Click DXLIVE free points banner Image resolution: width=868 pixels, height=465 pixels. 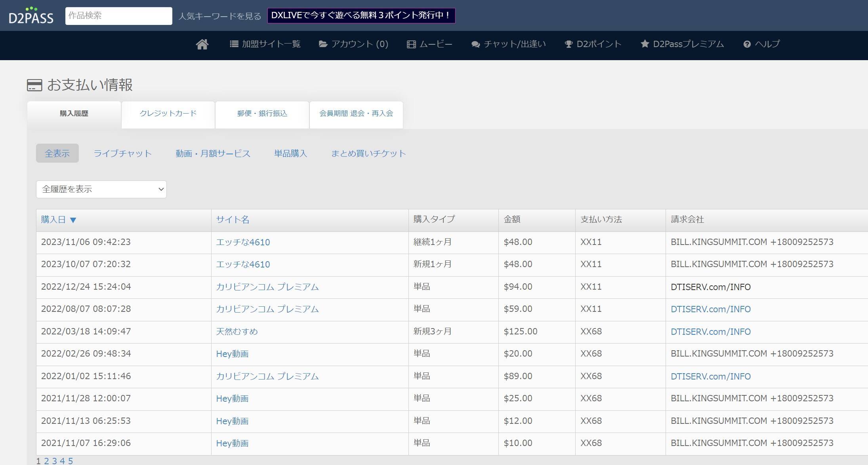(x=361, y=15)
